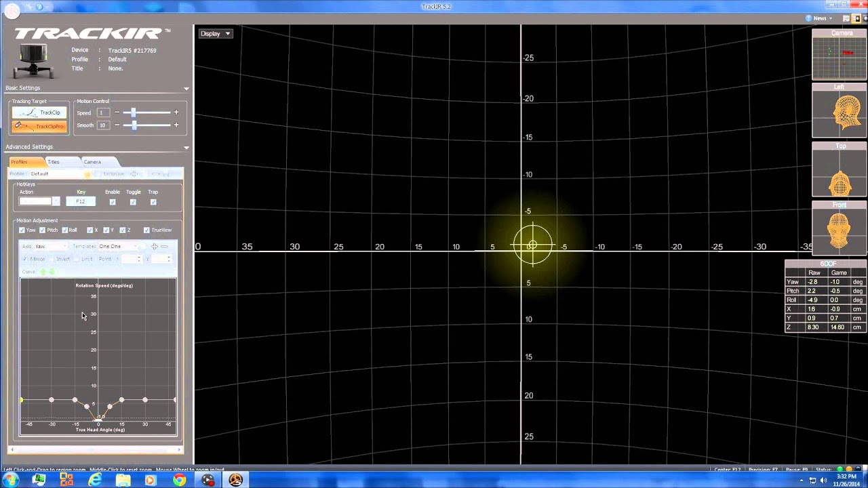Screen dimensions: 868x488
Task: Click the hotkey Key F12 field
Action: click(81, 201)
